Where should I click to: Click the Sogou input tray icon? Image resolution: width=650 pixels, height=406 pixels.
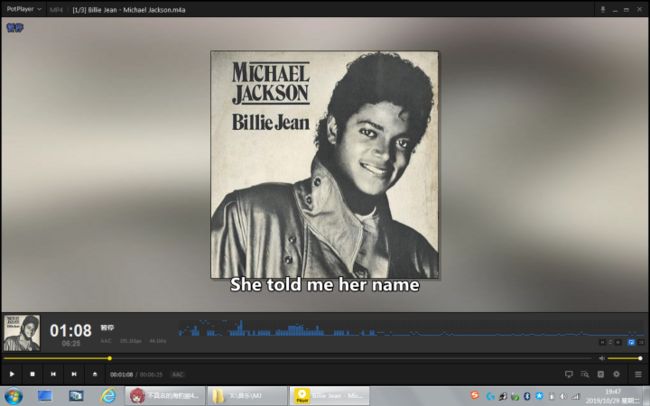[x=475, y=395]
